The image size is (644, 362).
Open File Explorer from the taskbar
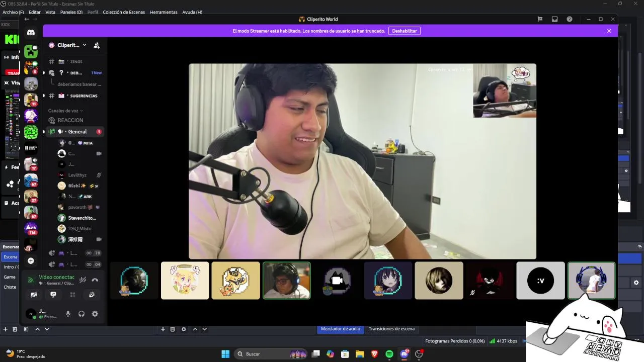click(x=360, y=354)
